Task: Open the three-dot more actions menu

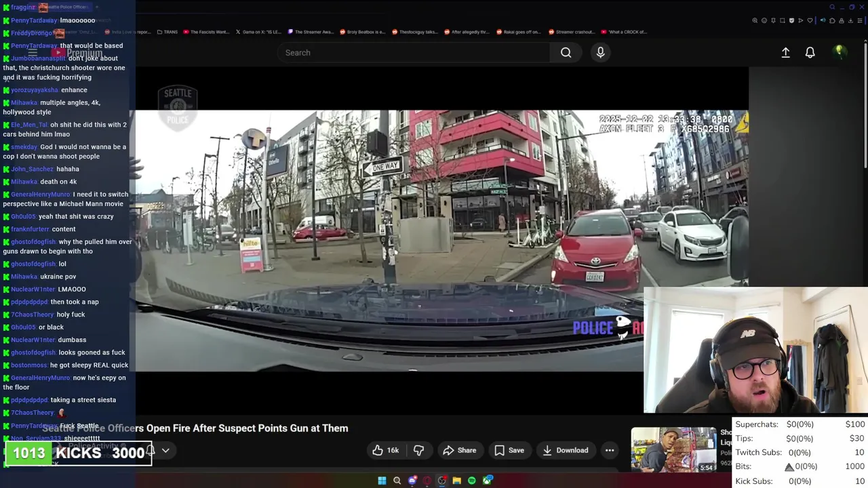Action: click(610, 450)
